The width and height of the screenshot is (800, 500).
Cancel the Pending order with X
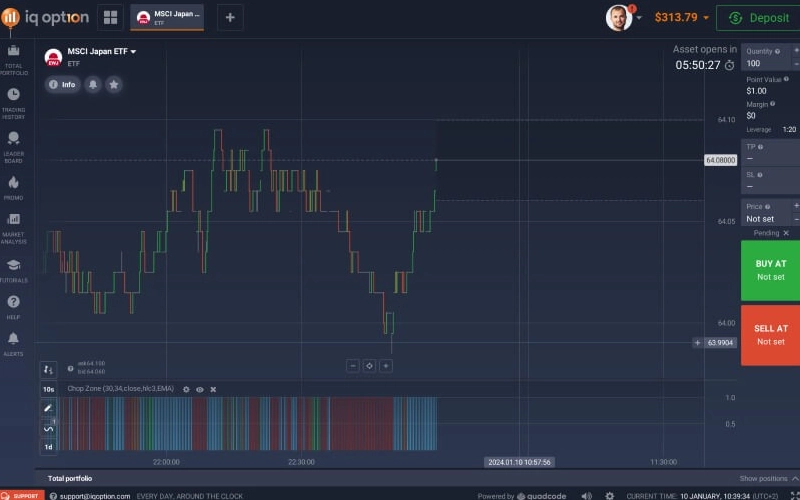[x=786, y=233]
